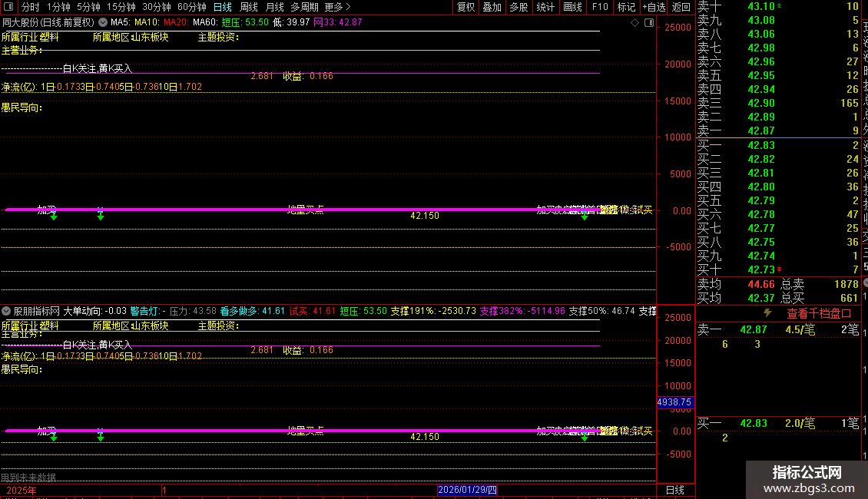Click the MA20 indicator label
Viewport: 868px width, 499px height.
(176, 22)
